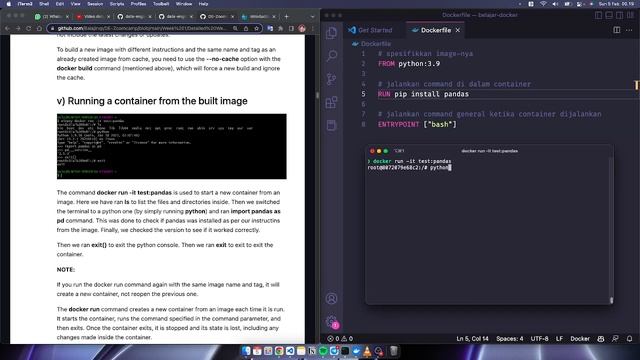This screenshot has width=640, height=360.
Task: Click the Chrome forward navigation button
Action: coord(18,28)
